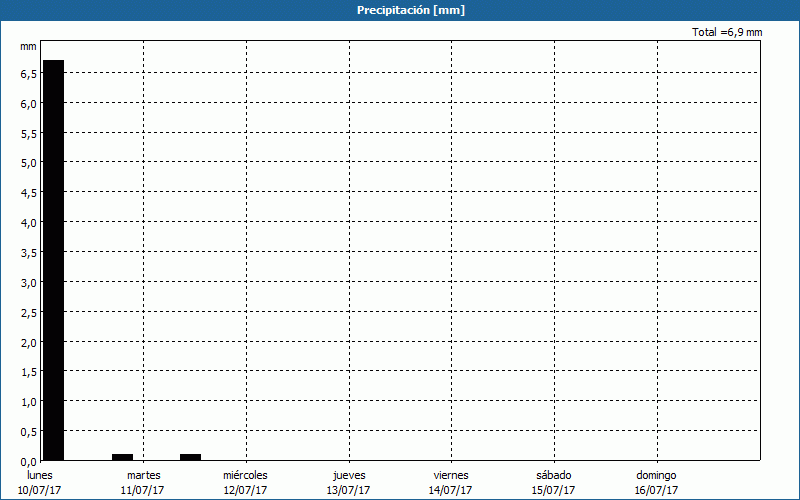This screenshot has height=500, width=800.
Task: Select the martes day label
Action: 143,475
